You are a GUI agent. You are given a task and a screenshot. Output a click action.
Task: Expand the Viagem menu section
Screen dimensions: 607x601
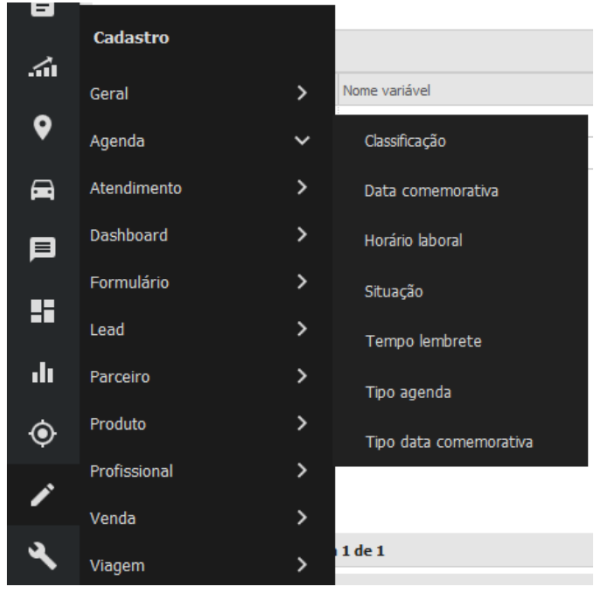(x=200, y=566)
